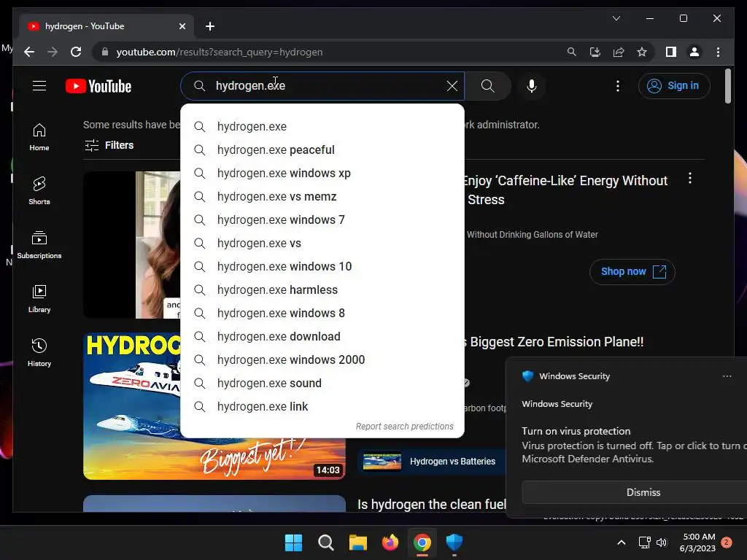The width and height of the screenshot is (747, 560).
Task: Submit search with the magnifier button
Action: point(487,86)
